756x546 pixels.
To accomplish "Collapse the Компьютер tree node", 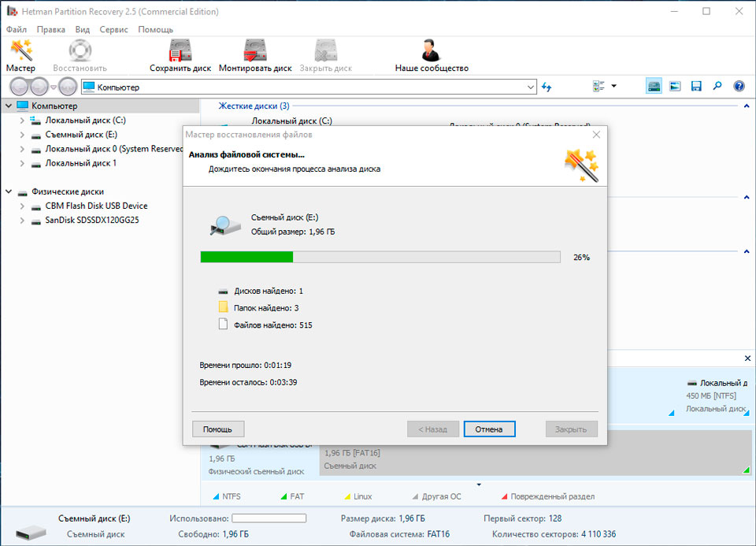I will point(8,106).
